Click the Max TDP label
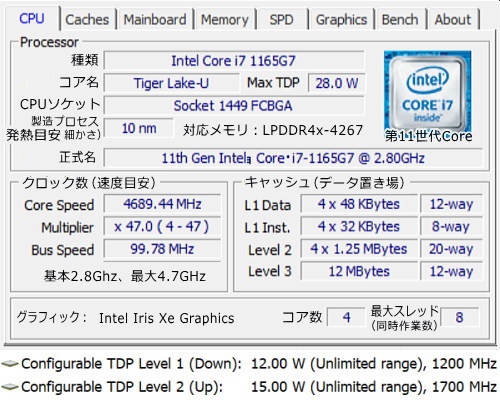Image resolution: width=500 pixels, height=400 pixels. point(273,83)
